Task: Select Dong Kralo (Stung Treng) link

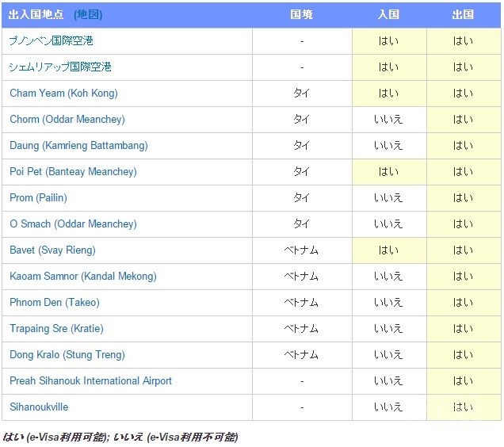Action: tap(67, 355)
